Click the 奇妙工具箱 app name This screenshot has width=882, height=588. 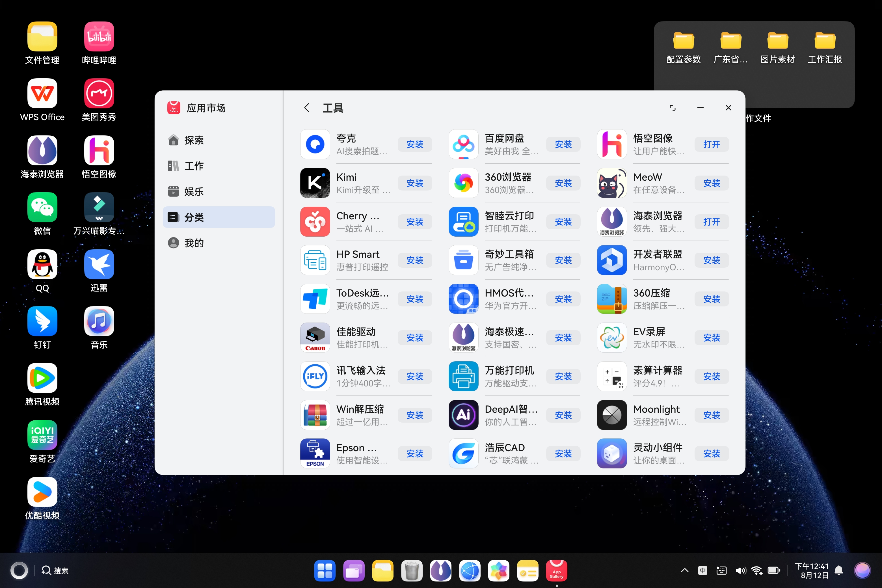click(509, 254)
